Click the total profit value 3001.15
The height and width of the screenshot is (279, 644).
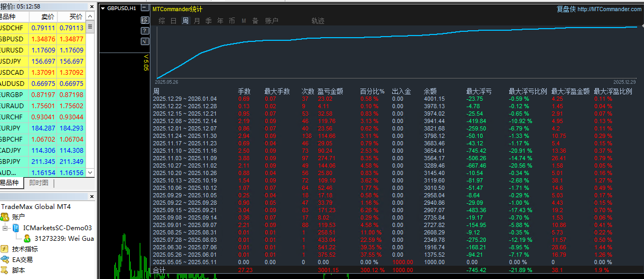tap(328, 271)
